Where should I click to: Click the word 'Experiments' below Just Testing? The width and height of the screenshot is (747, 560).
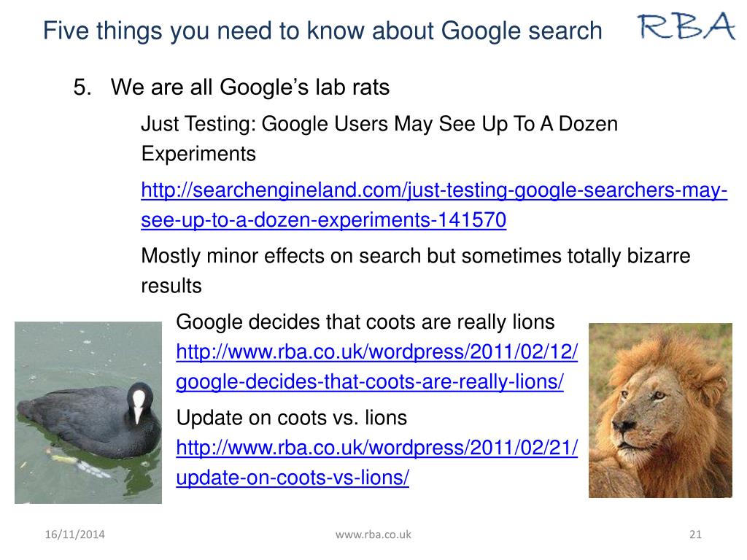(198, 155)
